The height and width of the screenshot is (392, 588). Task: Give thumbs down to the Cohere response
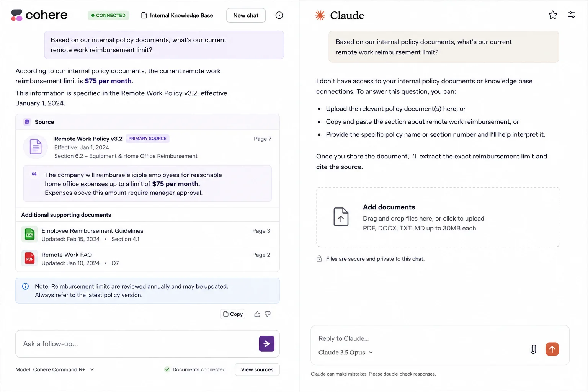[268, 314]
